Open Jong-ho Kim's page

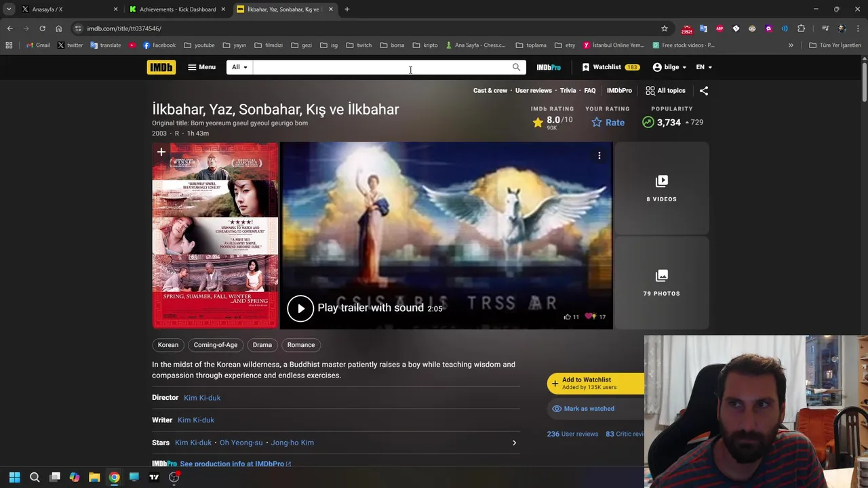tap(292, 443)
